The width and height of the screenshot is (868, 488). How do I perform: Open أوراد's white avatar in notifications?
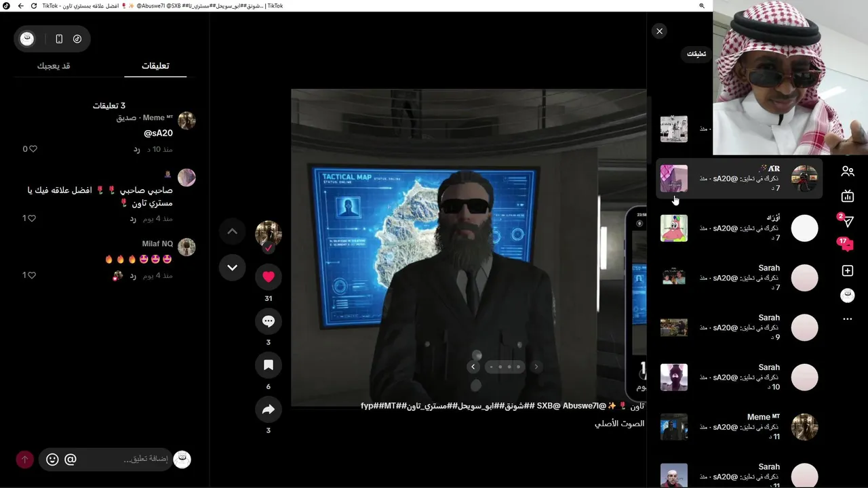pyautogui.click(x=805, y=228)
